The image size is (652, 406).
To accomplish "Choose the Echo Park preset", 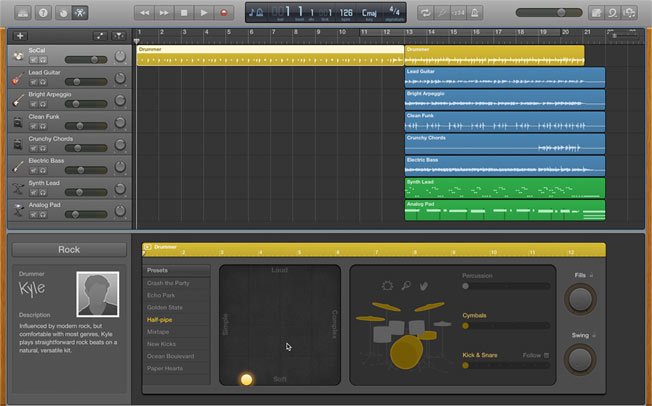I will click(x=161, y=295).
